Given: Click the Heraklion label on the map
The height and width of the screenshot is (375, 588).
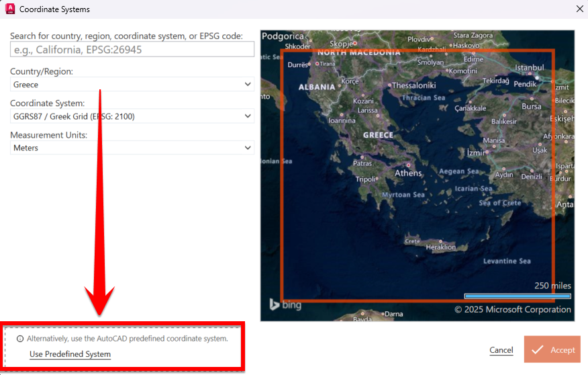Looking at the screenshot, I should click(x=440, y=247).
